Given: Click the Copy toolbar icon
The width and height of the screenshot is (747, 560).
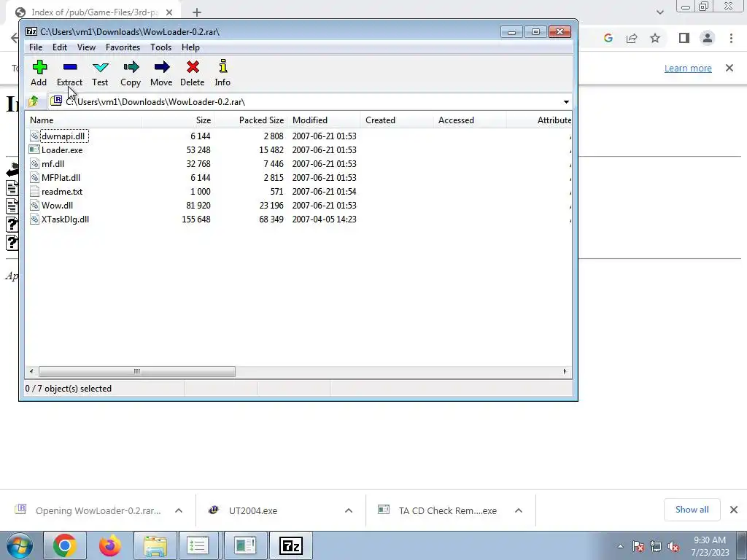Looking at the screenshot, I should (131, 67).
